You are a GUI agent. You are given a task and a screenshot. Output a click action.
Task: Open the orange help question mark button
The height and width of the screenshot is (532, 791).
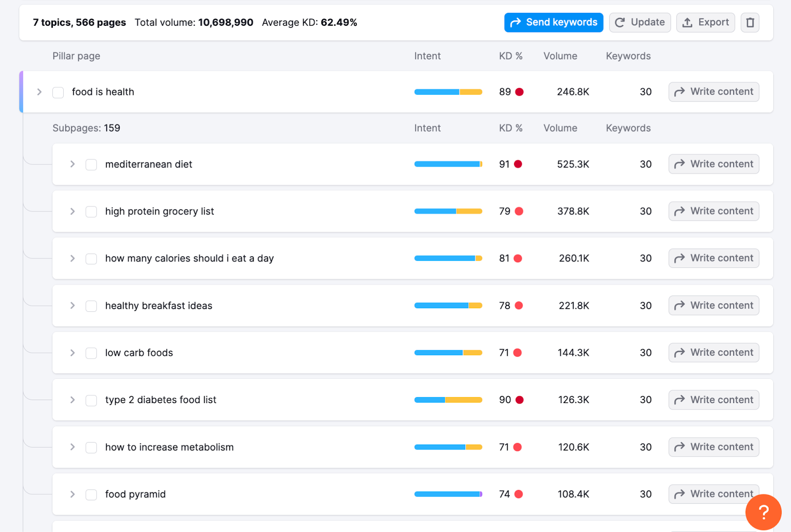tap(763, 512)
